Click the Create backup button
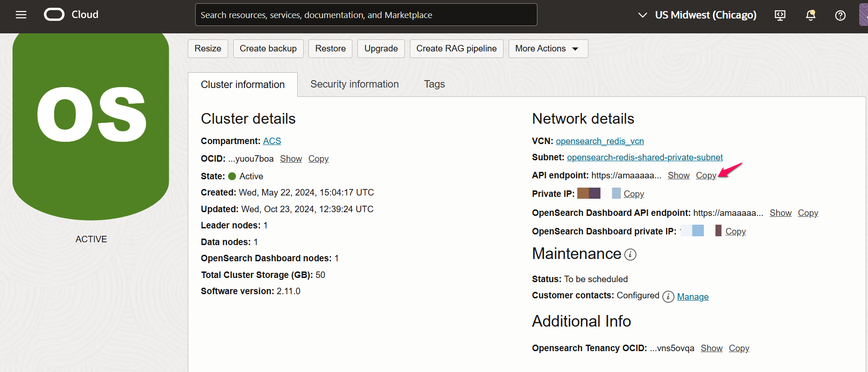Screen dimensions: 868x372 (x=268, y=49)
